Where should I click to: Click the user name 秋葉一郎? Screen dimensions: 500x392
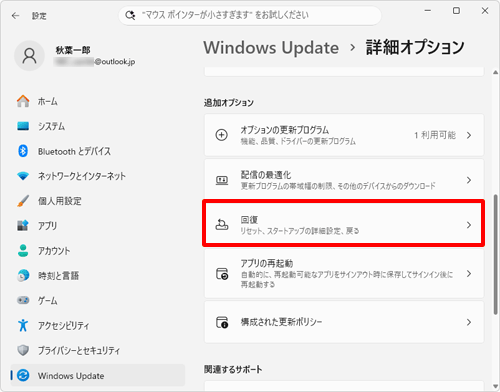click(x=73, y=50)
